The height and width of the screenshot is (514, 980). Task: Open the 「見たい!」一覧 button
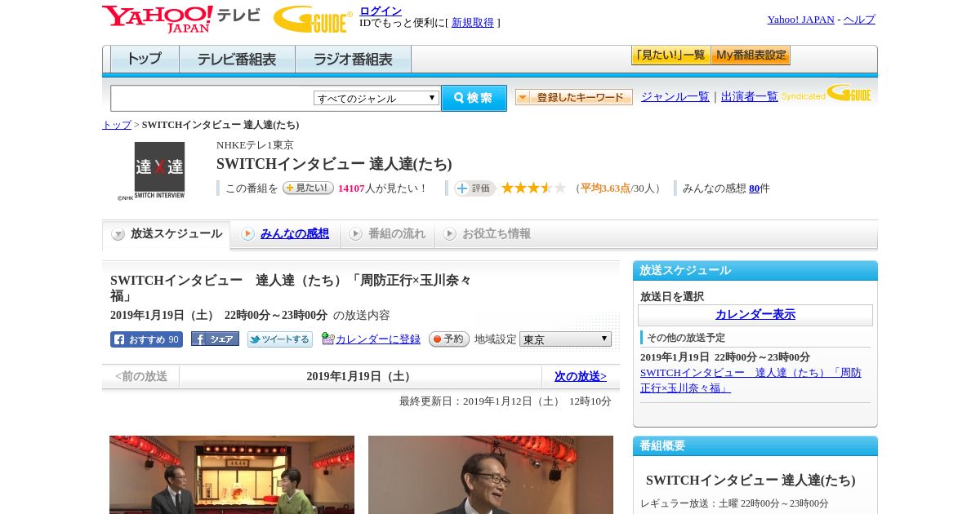(x=670, y=55)
